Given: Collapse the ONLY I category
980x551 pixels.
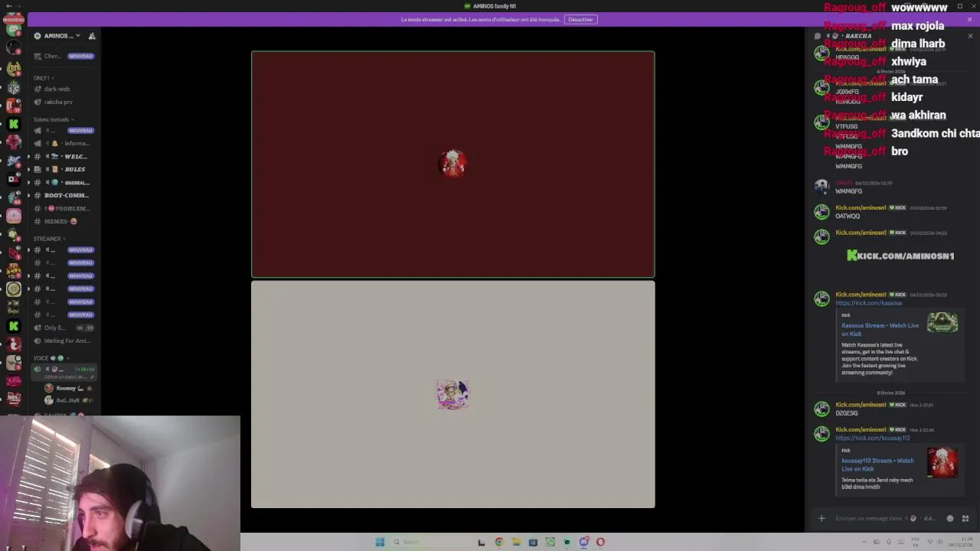Looking at the screenshot, I should click(x=43, y=78).
